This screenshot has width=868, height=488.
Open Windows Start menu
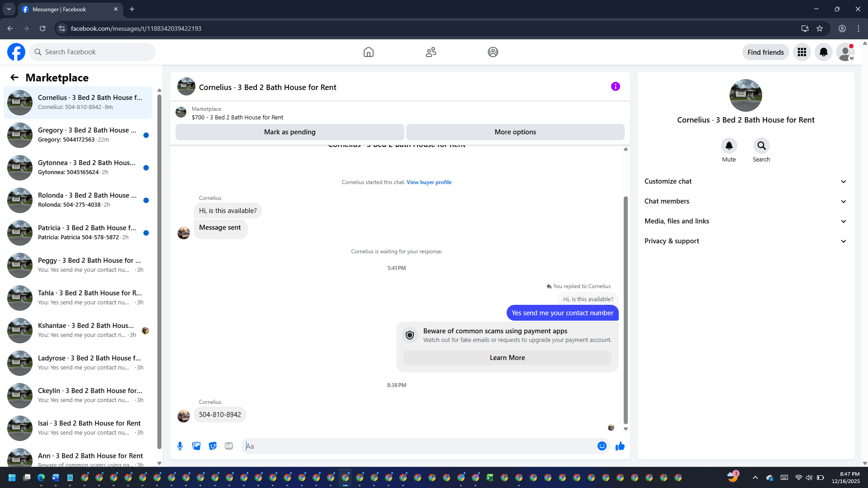12,478
